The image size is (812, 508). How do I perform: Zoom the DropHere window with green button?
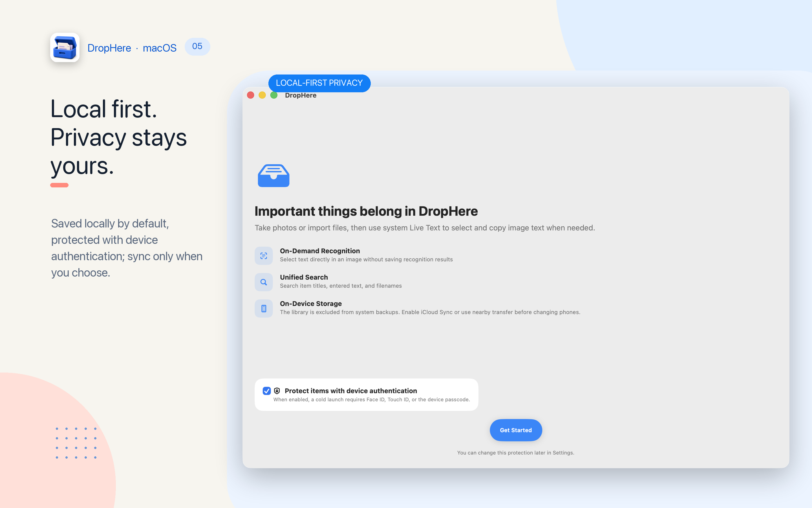point(274,95)
